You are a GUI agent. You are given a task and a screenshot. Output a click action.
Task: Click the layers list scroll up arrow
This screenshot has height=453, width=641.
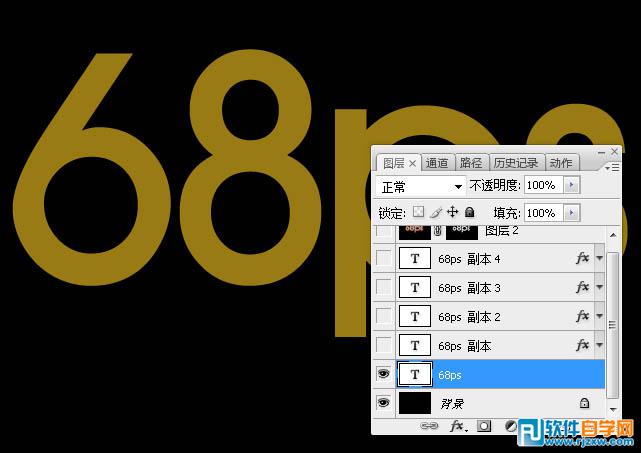point(613,235)
